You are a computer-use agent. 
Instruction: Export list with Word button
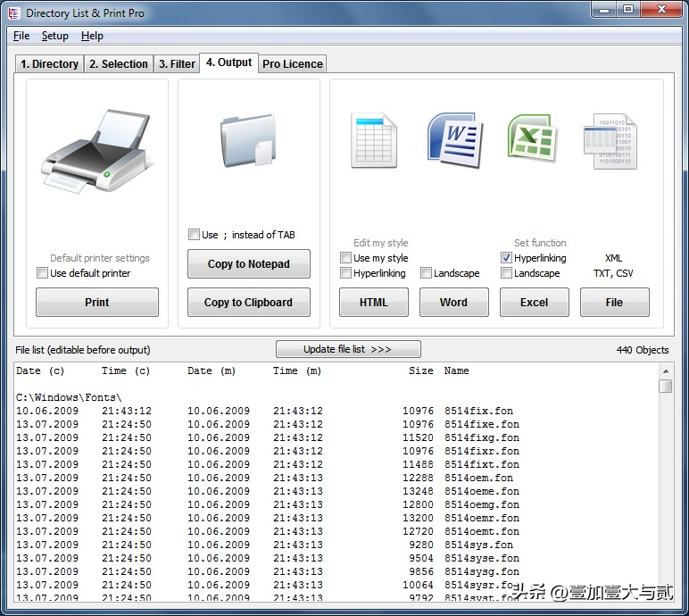[454, 302]
